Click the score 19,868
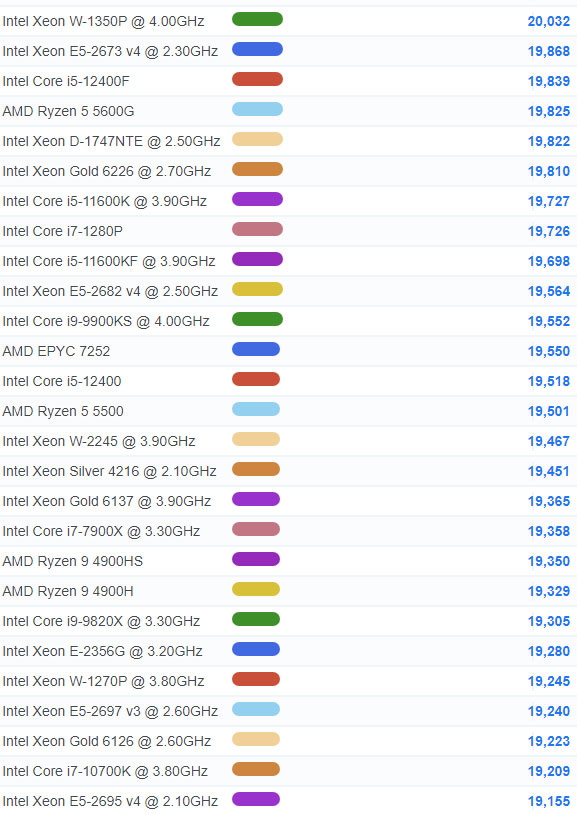Screen dimensions: 577x814 coord(549,51)
